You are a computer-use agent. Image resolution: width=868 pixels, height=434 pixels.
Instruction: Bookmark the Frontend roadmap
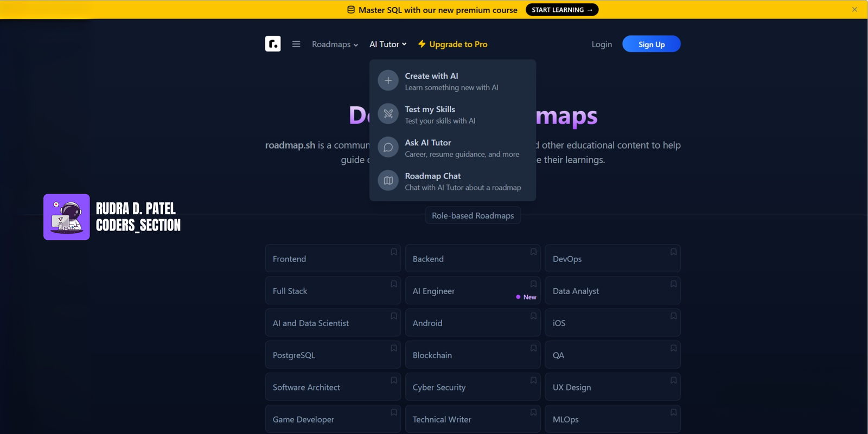click(394, 252)
